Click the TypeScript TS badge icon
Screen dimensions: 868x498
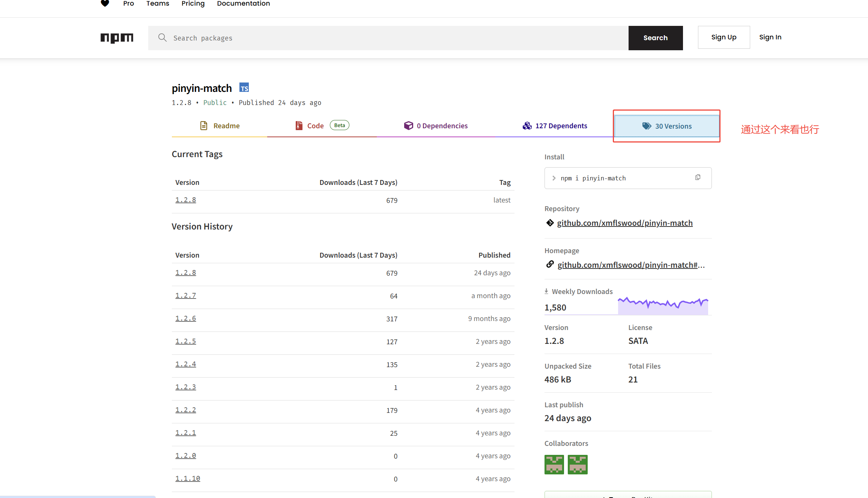244,88
